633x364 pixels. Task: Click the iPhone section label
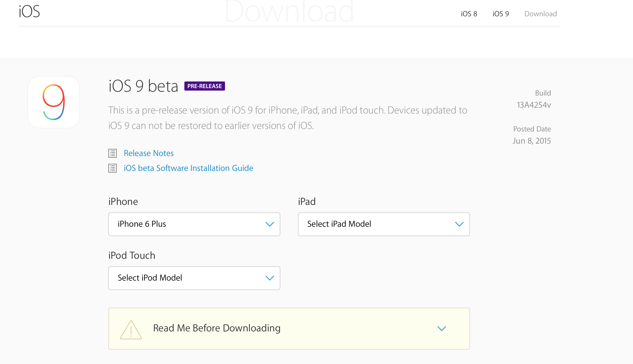click(123, 202)
